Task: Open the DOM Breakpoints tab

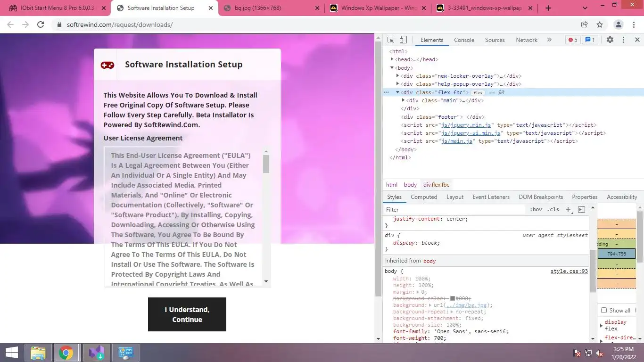Action: point(541,197)
